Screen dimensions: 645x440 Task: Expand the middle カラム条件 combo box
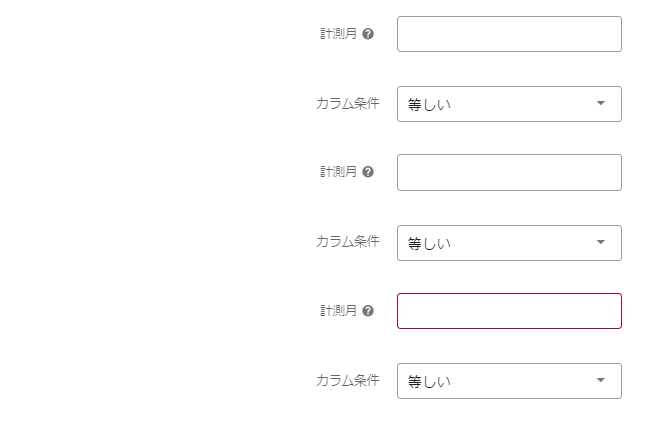(x=509, y=243)
